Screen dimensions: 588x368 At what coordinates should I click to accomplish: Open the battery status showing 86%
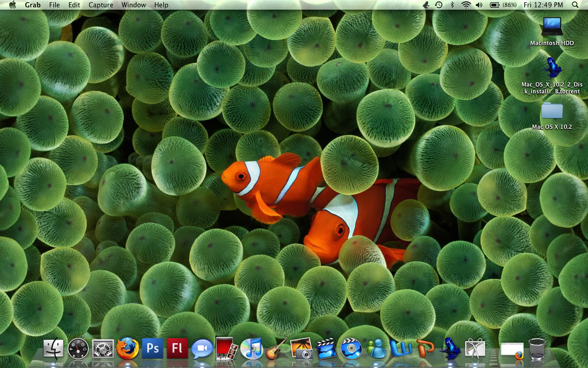(503, 5)
